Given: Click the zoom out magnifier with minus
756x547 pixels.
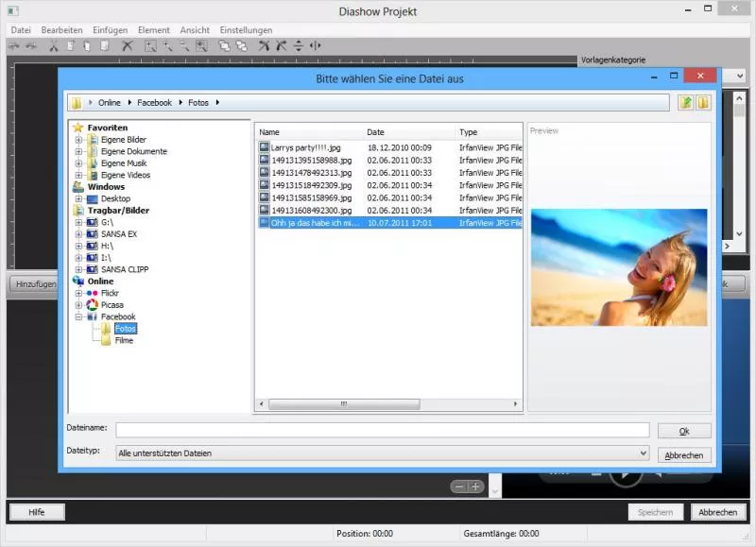Looking at the screenshot, I should [184, 46].
